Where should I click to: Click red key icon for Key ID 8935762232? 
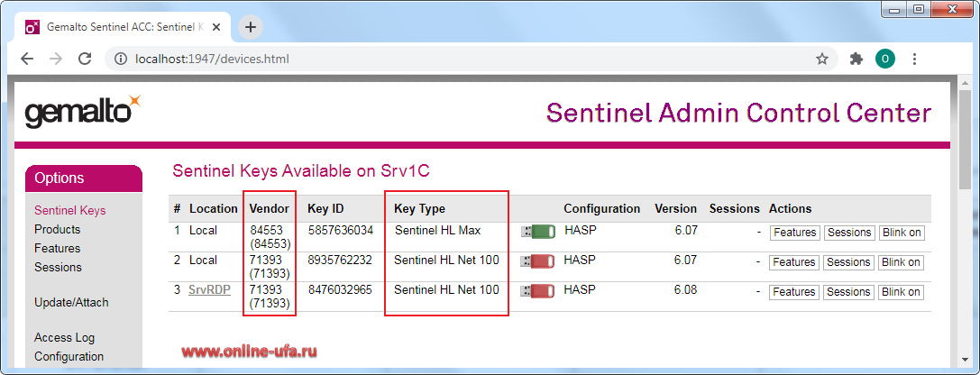(538, 261)
